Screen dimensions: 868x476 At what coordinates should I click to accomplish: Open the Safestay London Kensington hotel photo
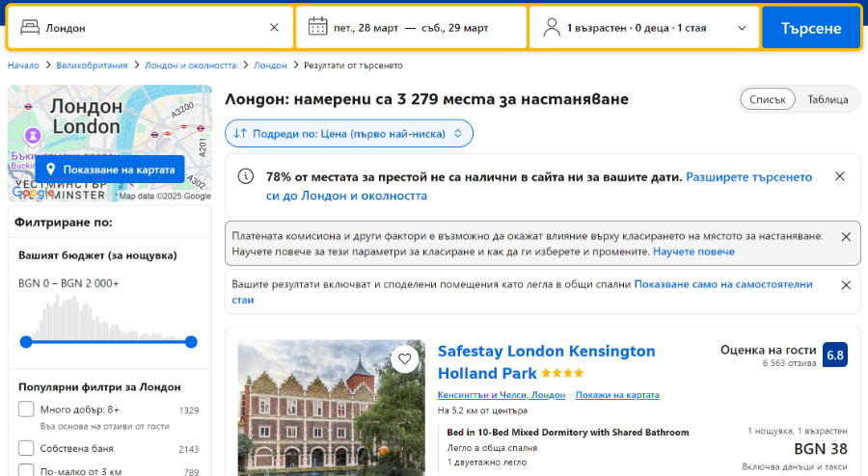332,408
